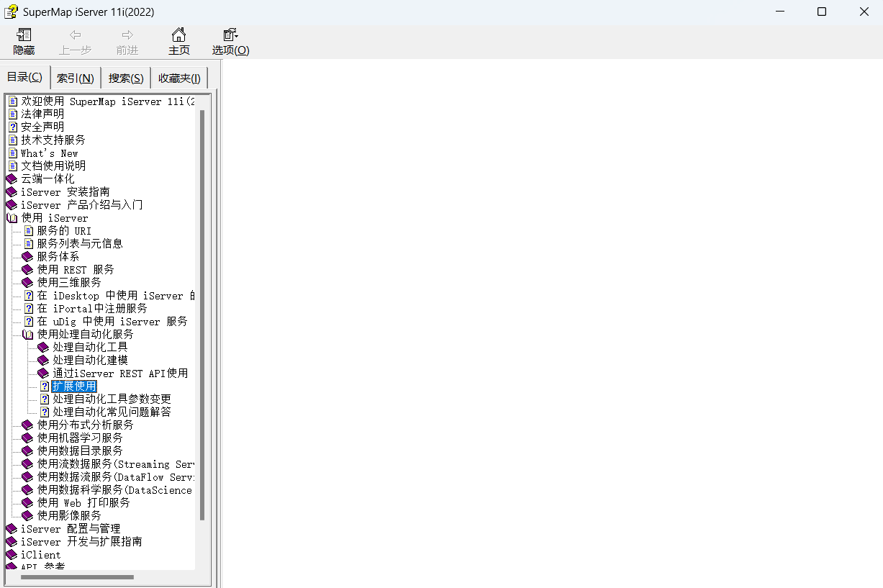This screenshot has width=883, height=588.
Task: Click book icon beside 处理自动化建模
Action: [44, 360]
